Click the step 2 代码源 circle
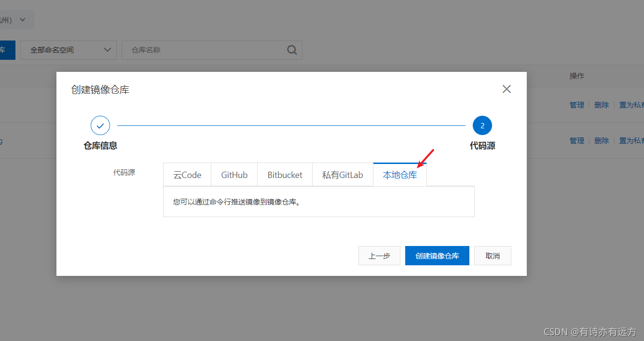This screenshot has width=644, height=341. pyautogui.click(x=482, y=125)
